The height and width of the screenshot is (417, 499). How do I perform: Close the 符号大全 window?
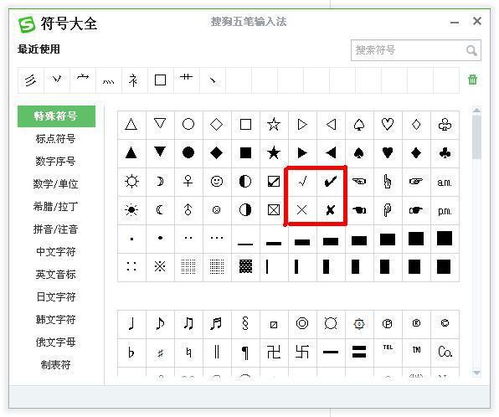click(477, 21)
